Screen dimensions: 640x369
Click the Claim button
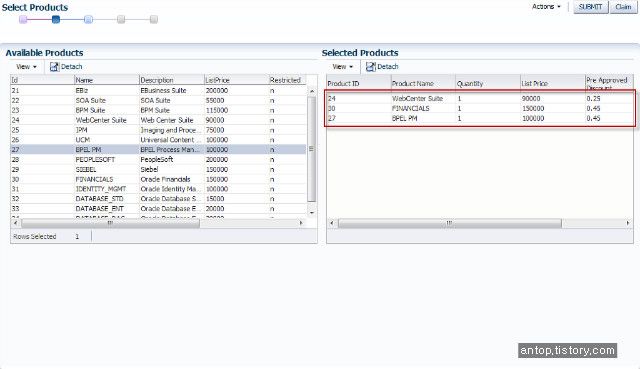[x=623, y=7]
